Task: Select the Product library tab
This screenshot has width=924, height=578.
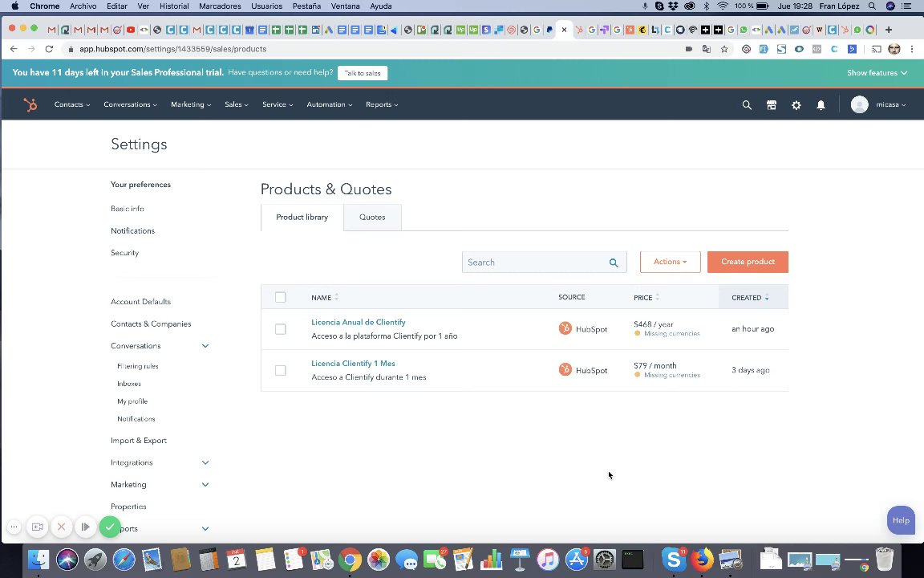Action: click(x=302, y=217)
